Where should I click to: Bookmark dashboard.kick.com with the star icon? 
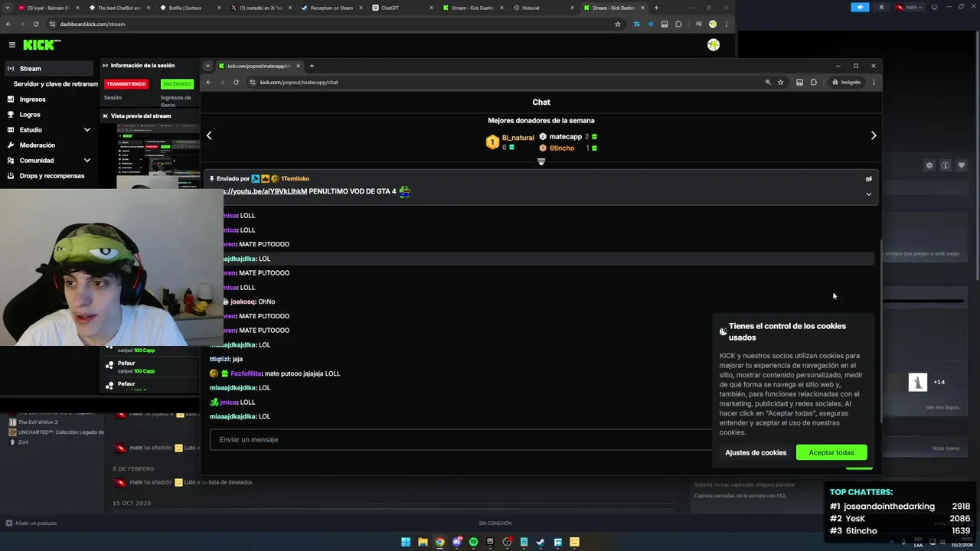point(618,24)
